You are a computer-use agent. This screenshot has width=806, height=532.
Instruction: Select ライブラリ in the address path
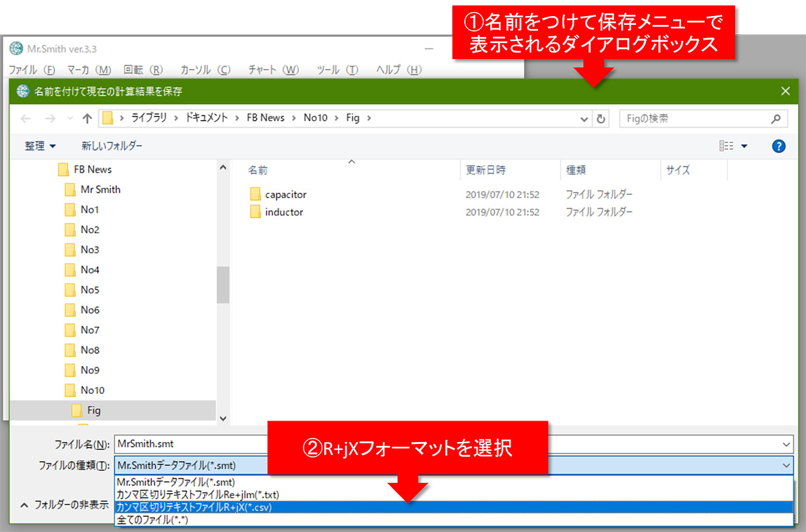click(148, 118)
